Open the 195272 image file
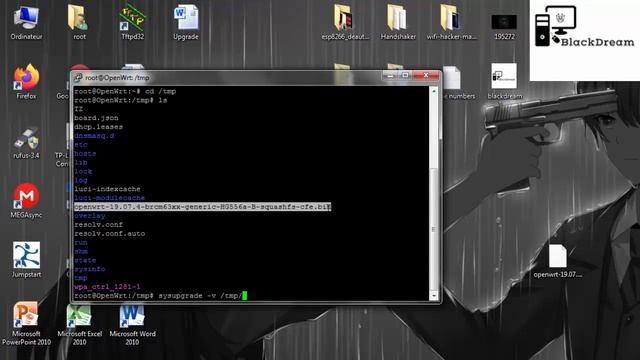Screen dimensions: 640x360 [504, 27]
